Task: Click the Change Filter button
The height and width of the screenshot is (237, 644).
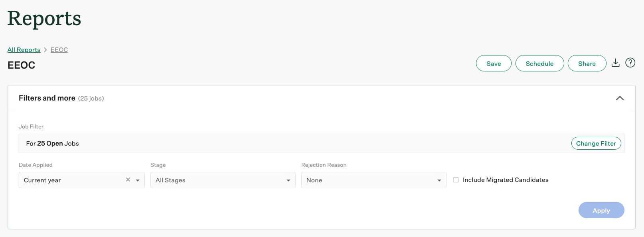Action: (x=596, y=143)
